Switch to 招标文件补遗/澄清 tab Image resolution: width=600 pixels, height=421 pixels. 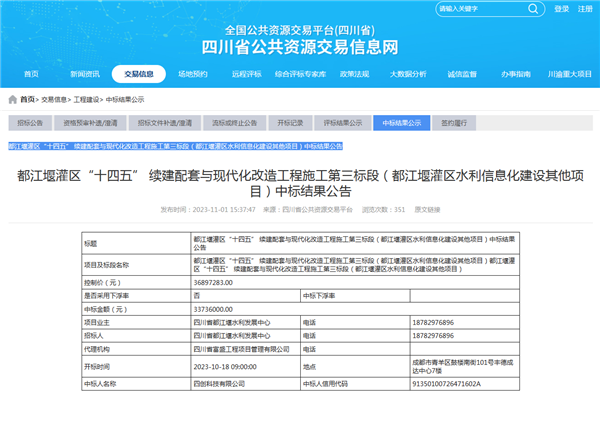click(165, 123)
